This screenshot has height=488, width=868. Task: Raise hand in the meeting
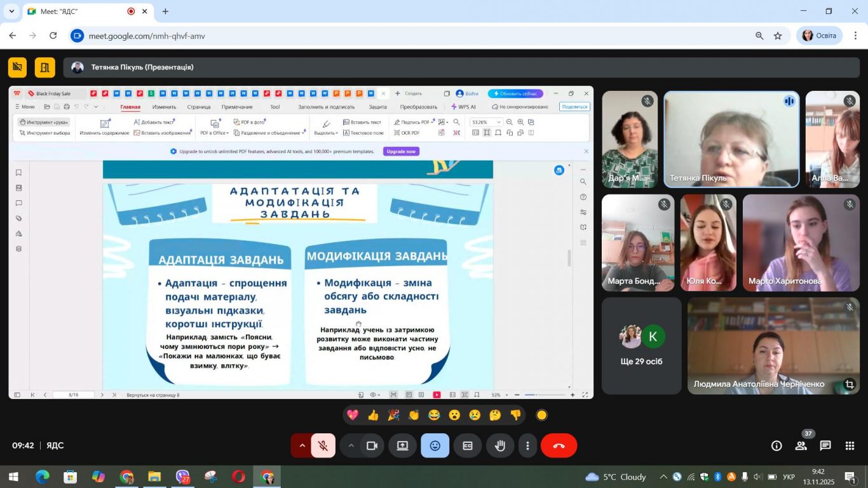click(x=500, y=446)
